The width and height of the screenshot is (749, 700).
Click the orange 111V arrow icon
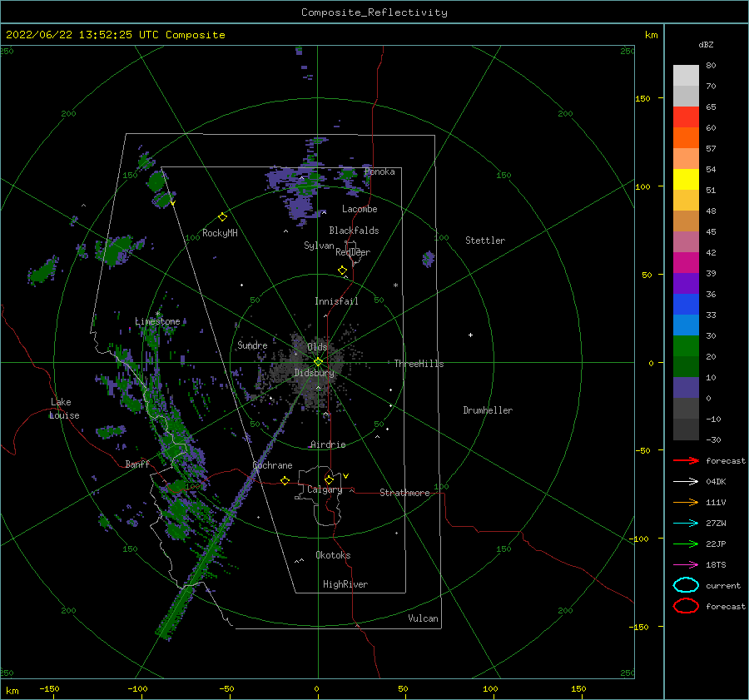tap(686, 502)
